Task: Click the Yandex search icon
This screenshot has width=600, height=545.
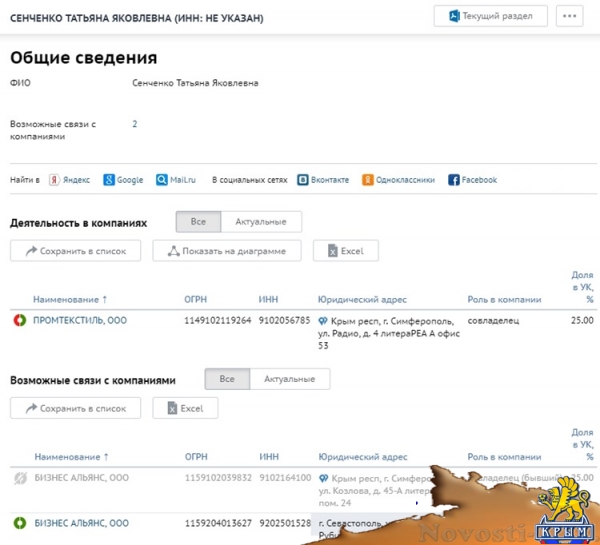Action: 54,180
